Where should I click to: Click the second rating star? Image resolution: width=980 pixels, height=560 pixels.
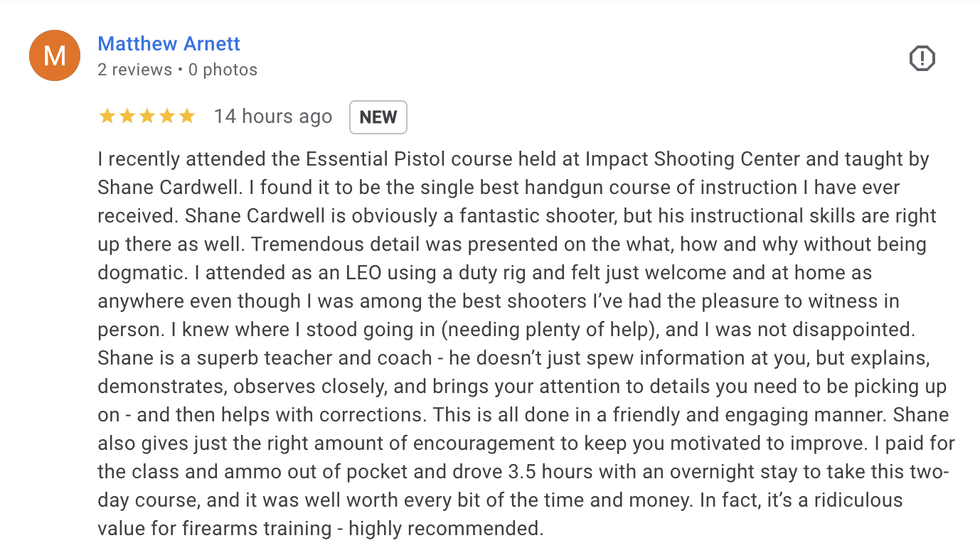(127, 117)
